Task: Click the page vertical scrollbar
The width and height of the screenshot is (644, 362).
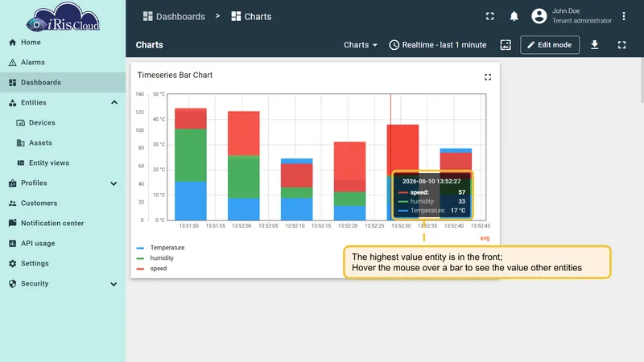Action: pyautogui.click(x=642, y=80)
